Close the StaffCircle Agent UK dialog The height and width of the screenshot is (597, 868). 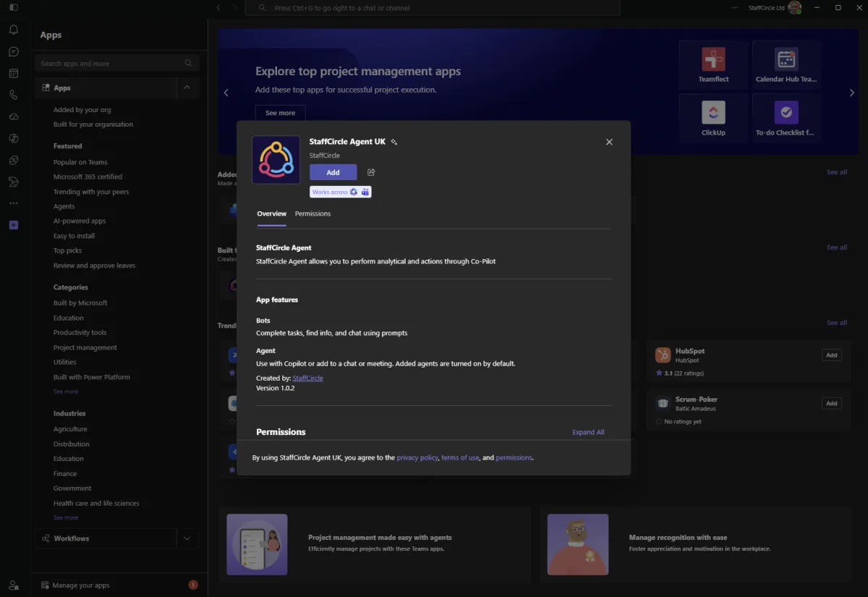pyautogui.click(x=609, y=142)
